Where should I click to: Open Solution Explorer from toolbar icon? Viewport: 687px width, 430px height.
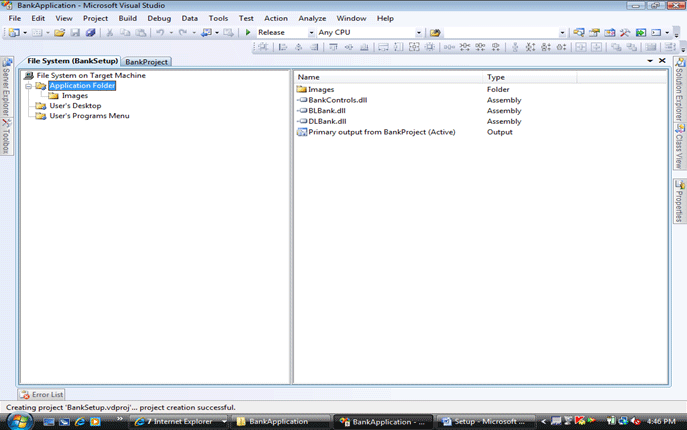pyautogui.click(x=579, y=32)
